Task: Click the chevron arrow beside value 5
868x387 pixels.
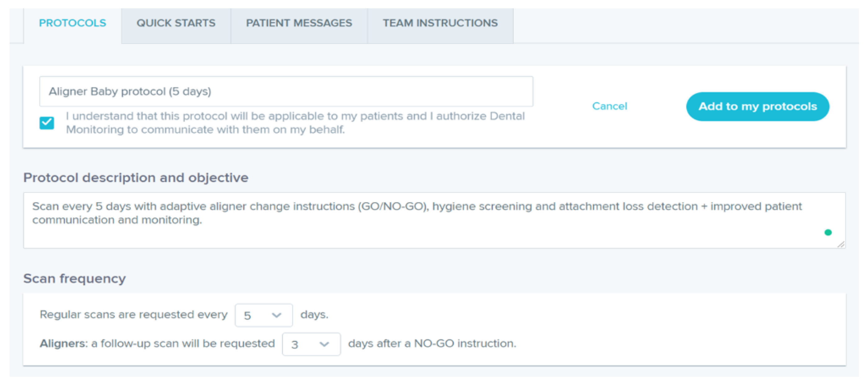Action: [x=277, y=315]
